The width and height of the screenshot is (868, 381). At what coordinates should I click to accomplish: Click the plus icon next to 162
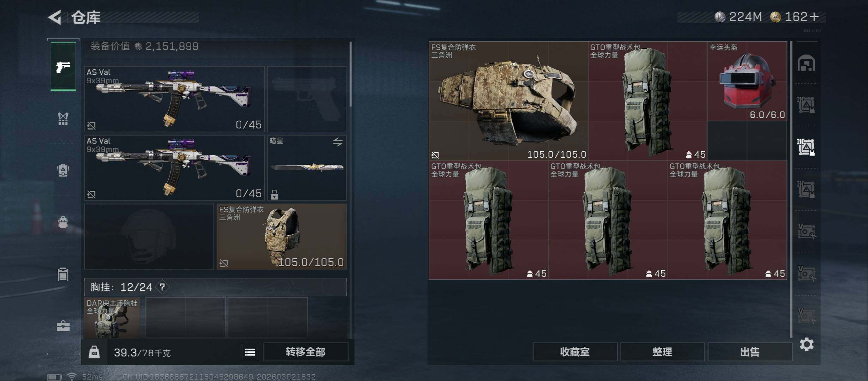pyautogui.click(x=814, y=17)
